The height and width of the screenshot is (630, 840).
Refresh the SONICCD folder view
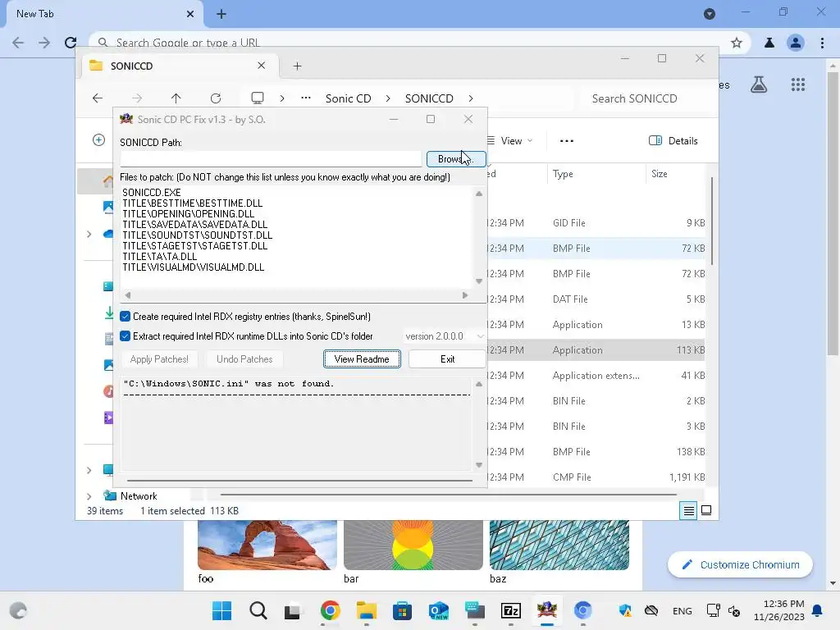[x=216, y=98]
